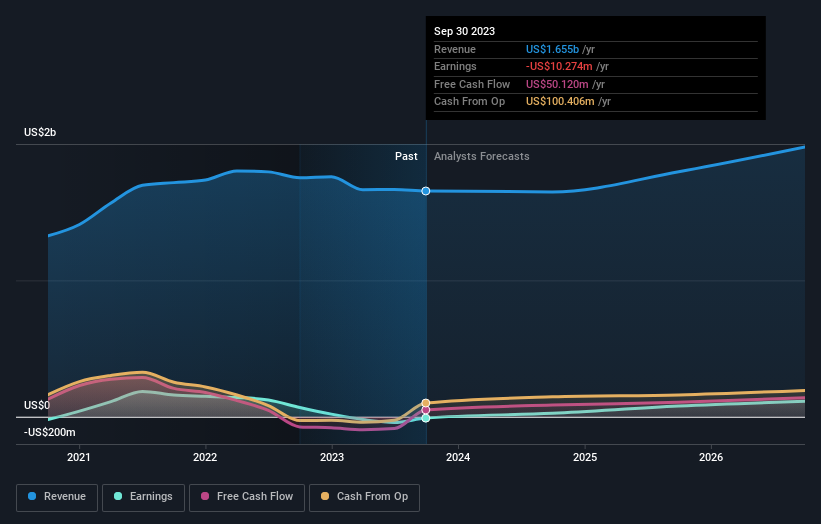Click the -US$10.274m earnings value in tooltip

tap(559, 66)
